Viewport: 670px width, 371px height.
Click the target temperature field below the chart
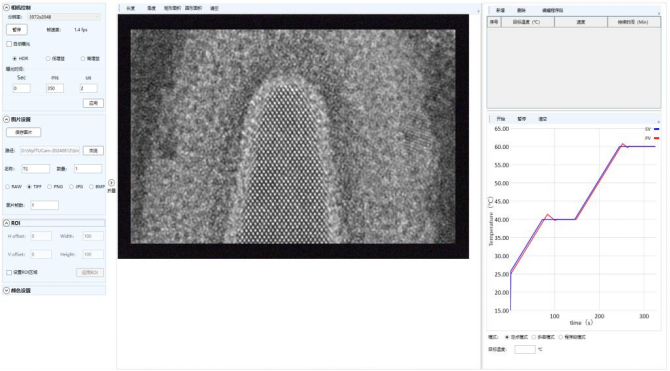point(525,349)
